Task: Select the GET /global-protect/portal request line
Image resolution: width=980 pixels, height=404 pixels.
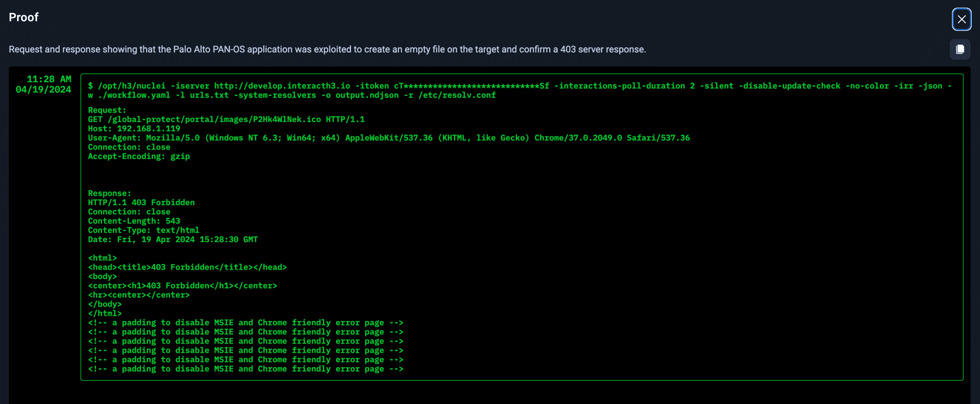Action: tap(226, 119)
